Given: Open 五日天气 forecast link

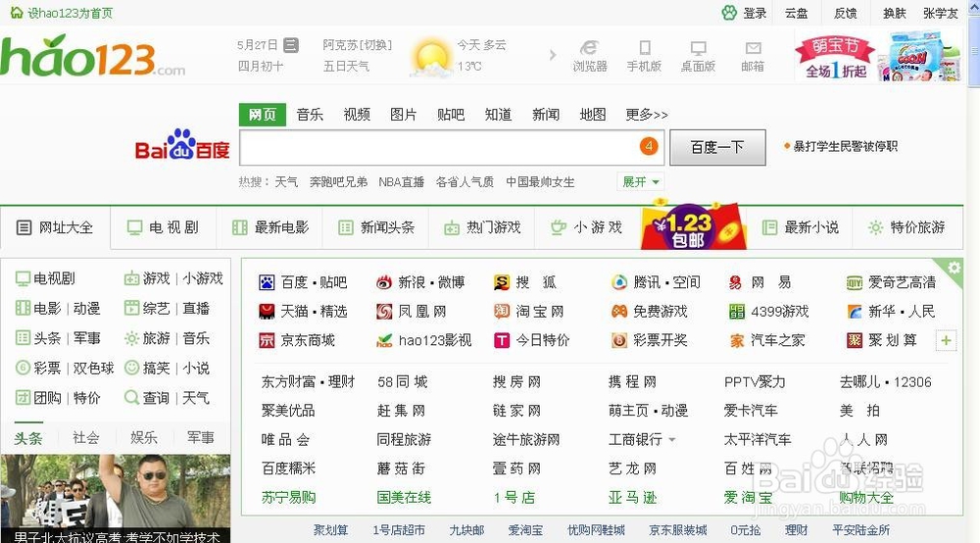Looking at the screenshot, I should point(346,66).
